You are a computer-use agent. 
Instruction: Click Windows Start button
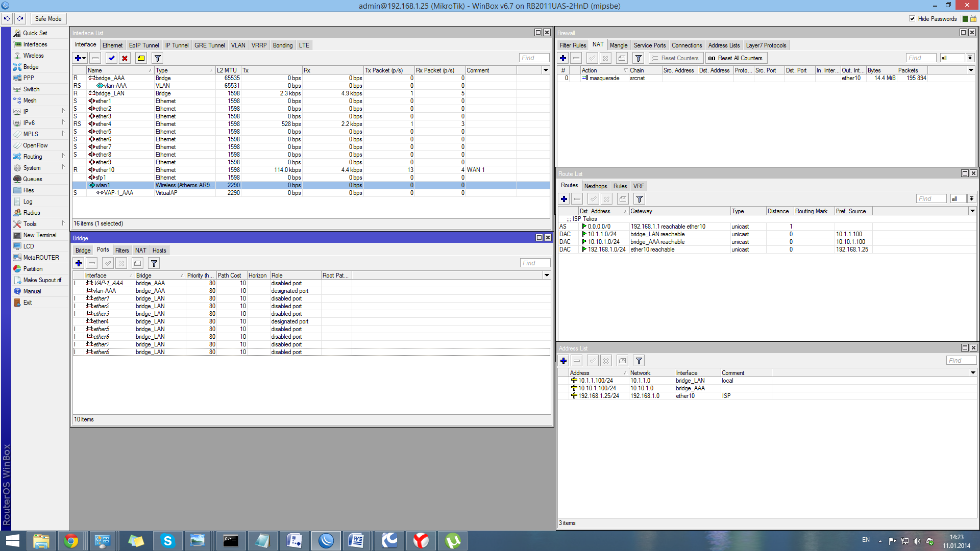(12, 541)
